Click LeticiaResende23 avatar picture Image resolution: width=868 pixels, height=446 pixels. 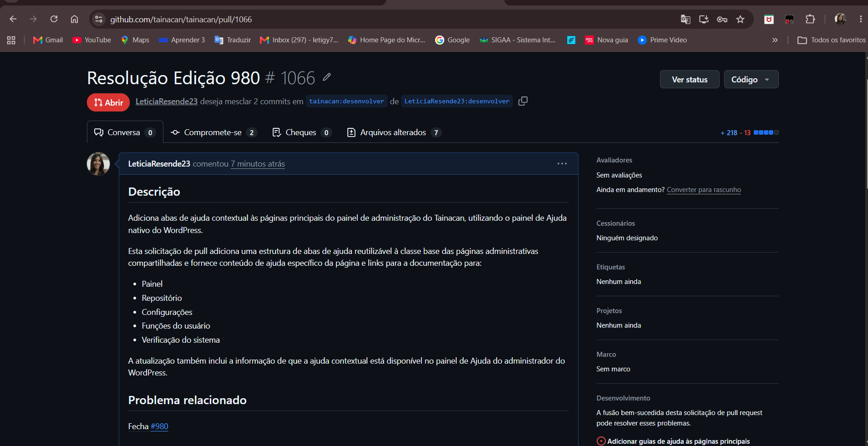(98, 164)
